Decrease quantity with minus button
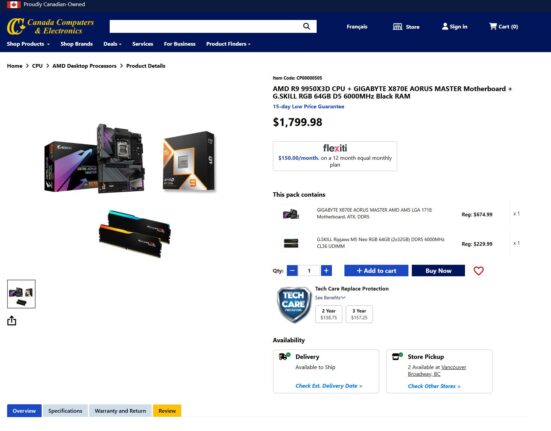The height and width of the screenshot is (431, 551). (292, 270)
